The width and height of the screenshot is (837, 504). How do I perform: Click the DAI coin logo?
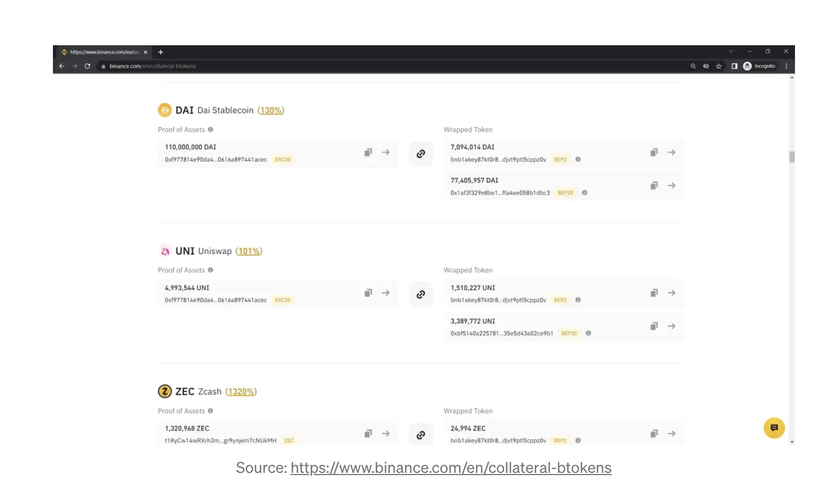coord(165,110)
